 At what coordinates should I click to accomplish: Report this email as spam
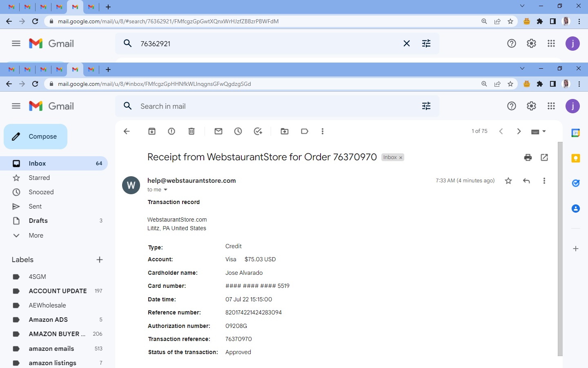pos(171,131)
